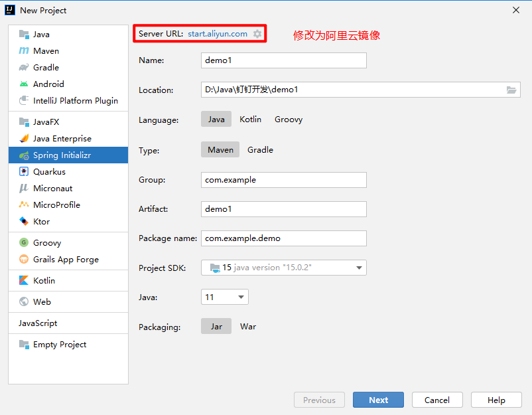Click the Name input field

pos(284,60)
